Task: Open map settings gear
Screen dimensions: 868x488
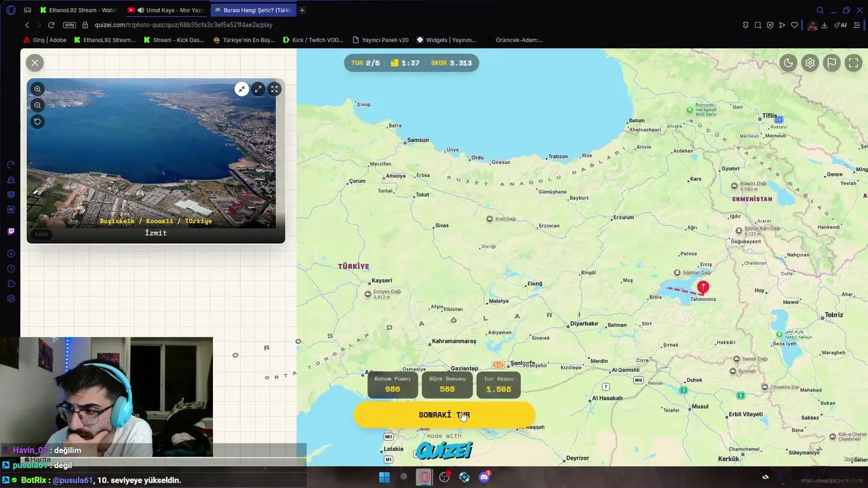Action: click(810, 63)
